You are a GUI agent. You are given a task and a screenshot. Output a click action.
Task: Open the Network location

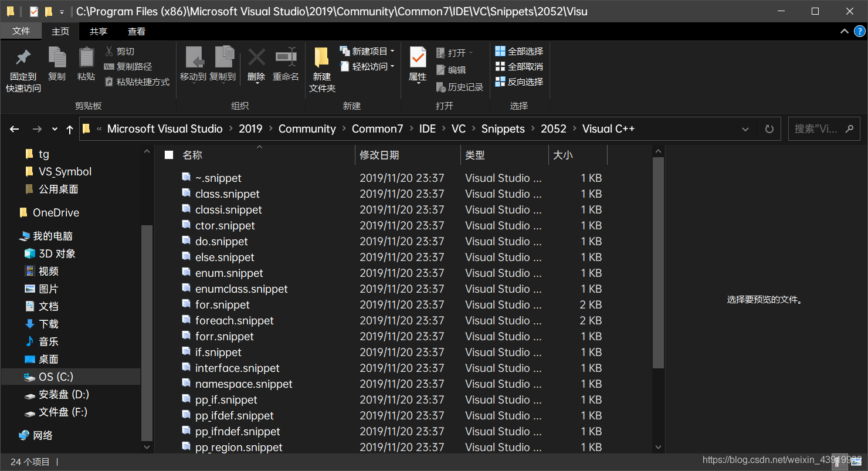pyautogui.click(x=35, y=435)
